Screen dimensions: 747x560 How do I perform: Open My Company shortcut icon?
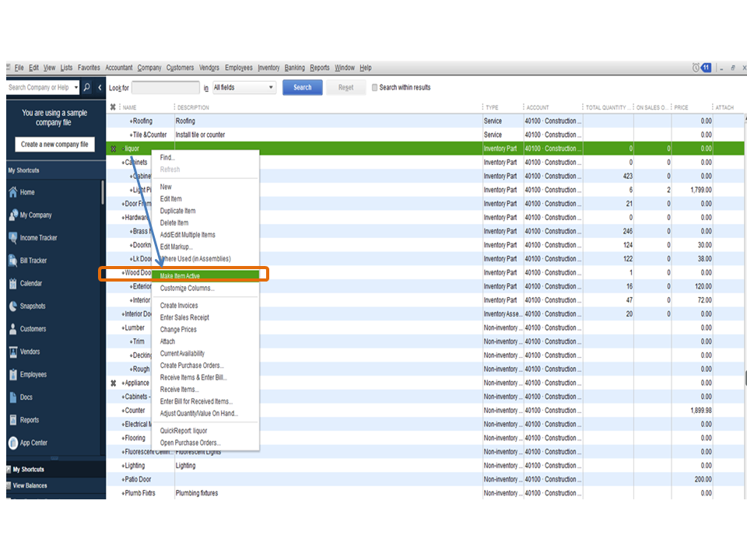pyautogui.click(x=13, y=215)
